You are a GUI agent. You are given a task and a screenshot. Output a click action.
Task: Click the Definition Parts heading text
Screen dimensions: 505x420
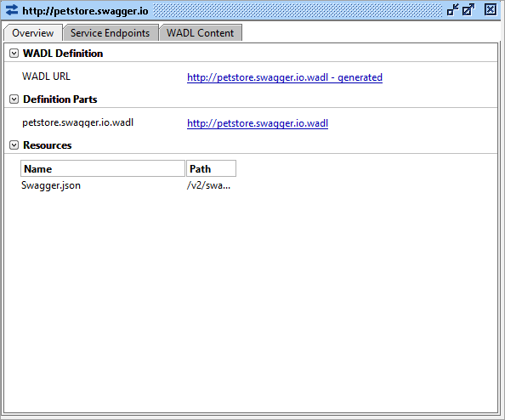click(x=60, y=99)
